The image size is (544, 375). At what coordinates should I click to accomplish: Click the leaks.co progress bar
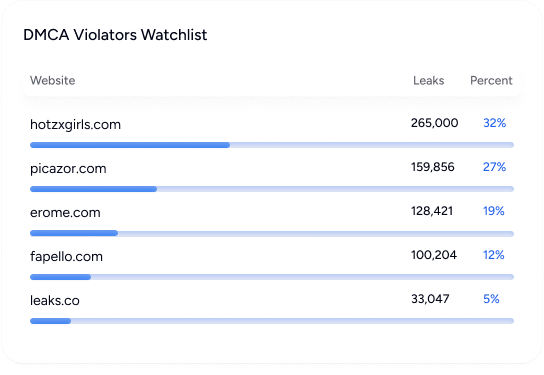click(x=272, y=321)
